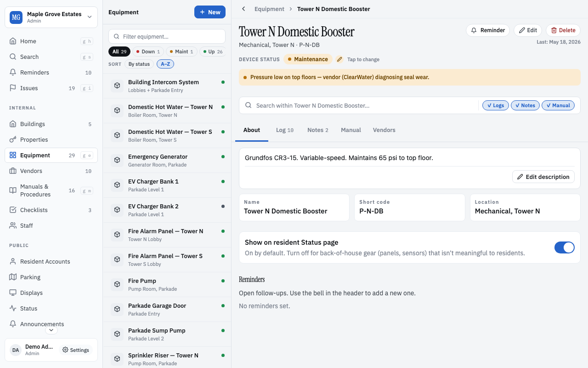Screen dimensions: 588x368
Task: Expand the sidebar list down-chevron
Action: tap(51, 330)
